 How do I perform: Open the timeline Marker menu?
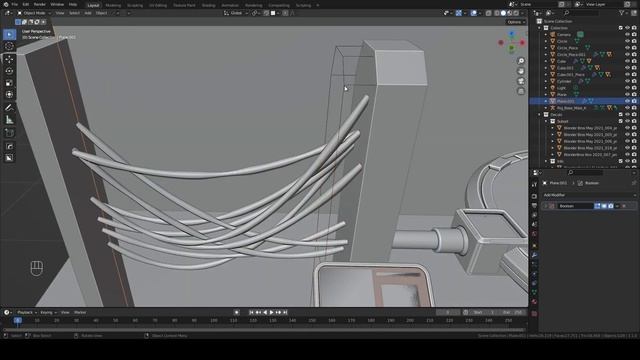[80, 313]
